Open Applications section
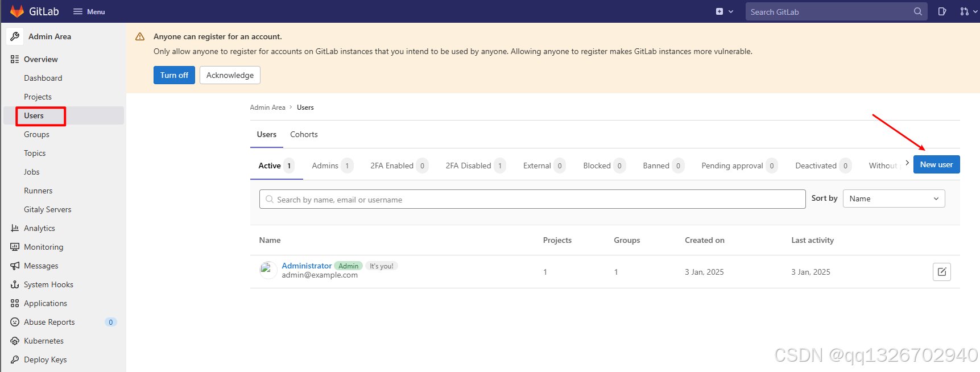This screenshot has width=980, height=372. [x=46, y=303]
